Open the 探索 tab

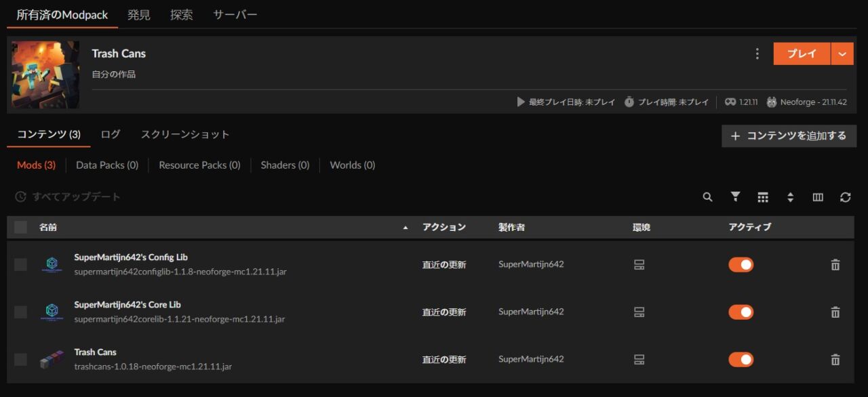click(x=182, y=15)
